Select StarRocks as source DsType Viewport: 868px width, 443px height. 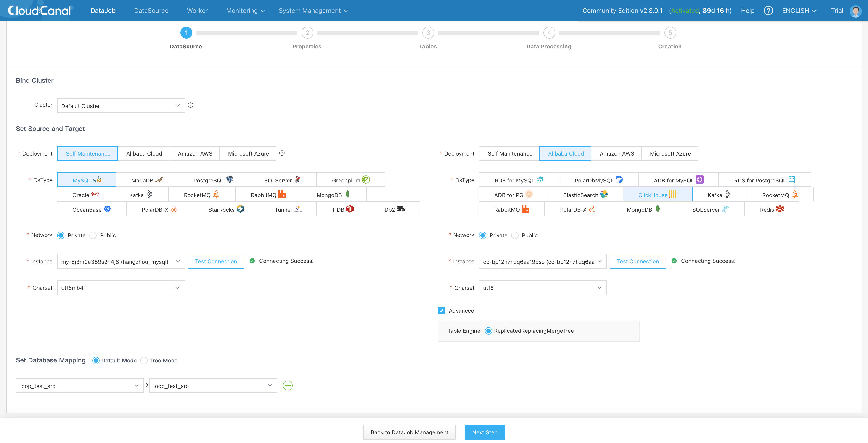pyautogui.click(x=226, y=209)
